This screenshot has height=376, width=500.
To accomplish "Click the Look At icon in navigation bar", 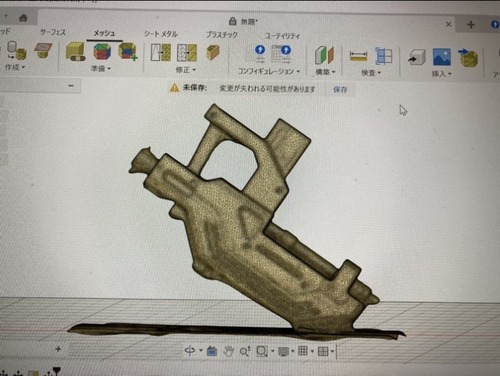I will click(212, 351).
